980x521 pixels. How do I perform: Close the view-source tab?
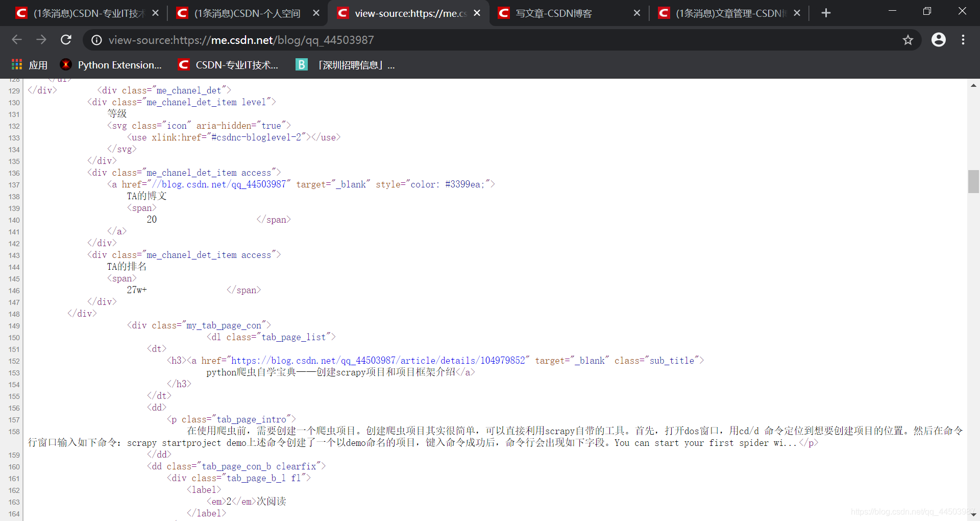[477, 13]
